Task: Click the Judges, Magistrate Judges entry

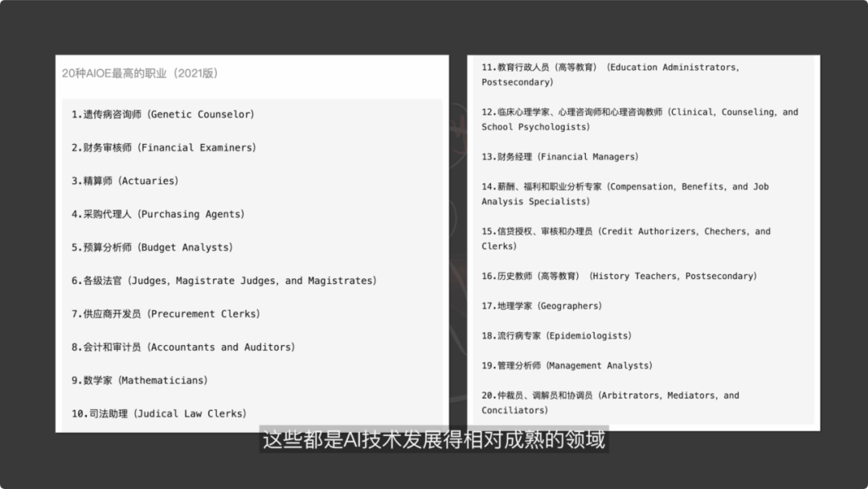Action: [224, 281]
